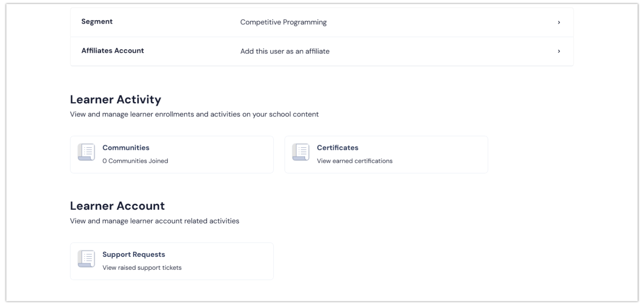Click the Learner Activity heading
The image size is (644, 305).
click(115, 99)
